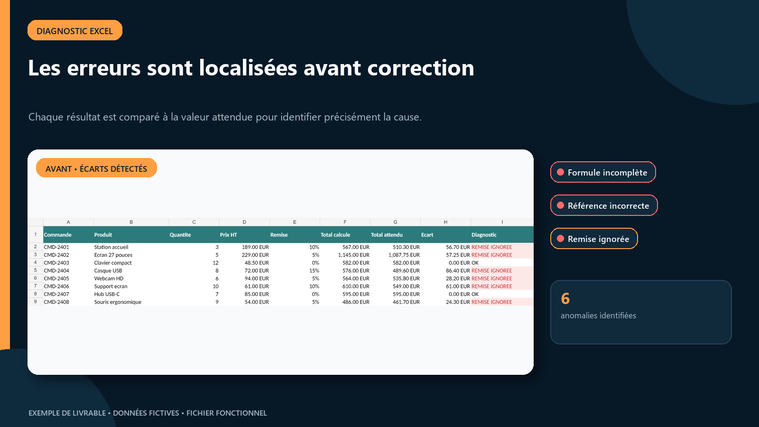Click the Ecart header cell
The width and height of the screenshot is (759, 427).
coord(446,235)
